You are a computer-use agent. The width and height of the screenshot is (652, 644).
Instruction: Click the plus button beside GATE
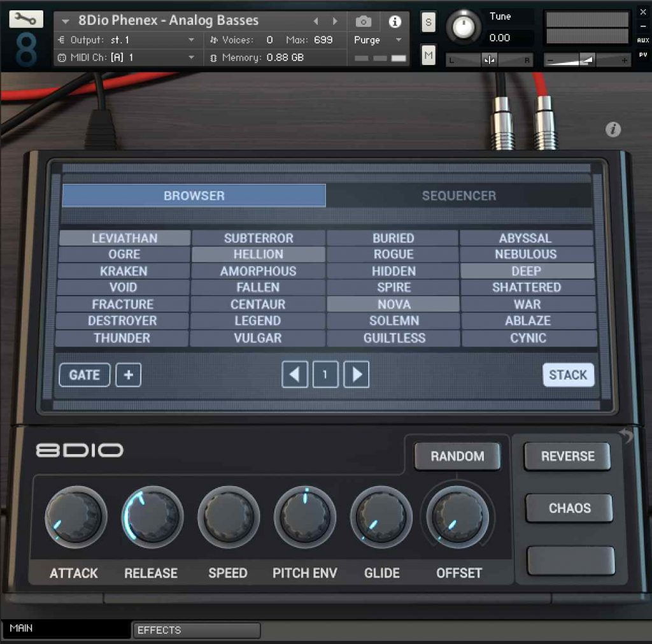click(128, 375)
